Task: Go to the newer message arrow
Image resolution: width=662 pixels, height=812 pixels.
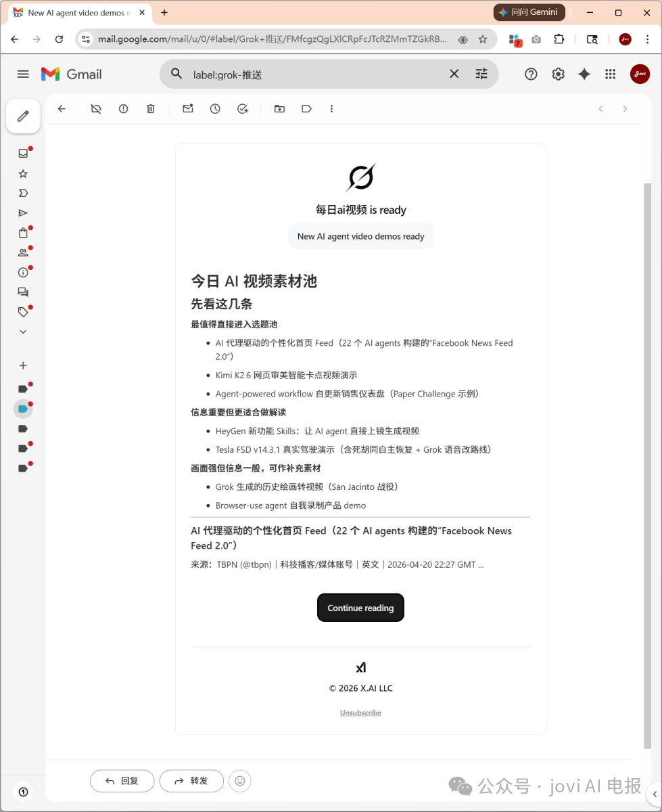Action: [x=600, y=109]
